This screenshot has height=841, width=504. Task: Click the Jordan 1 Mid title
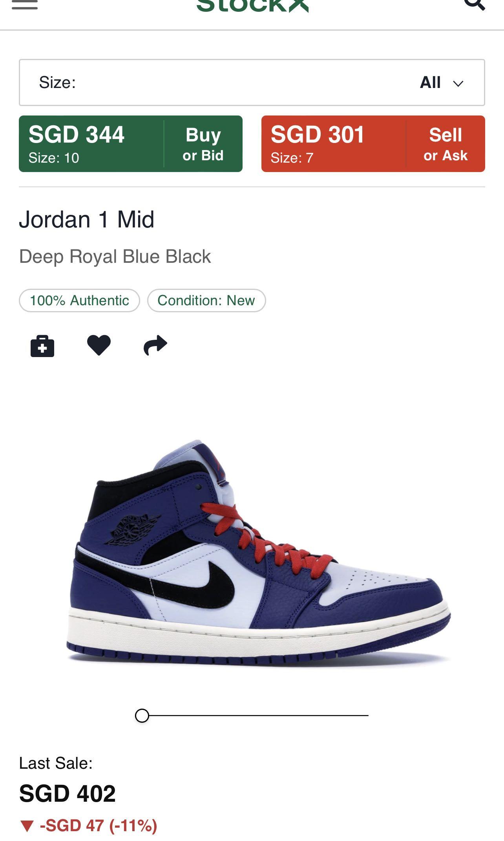point(86,219)
